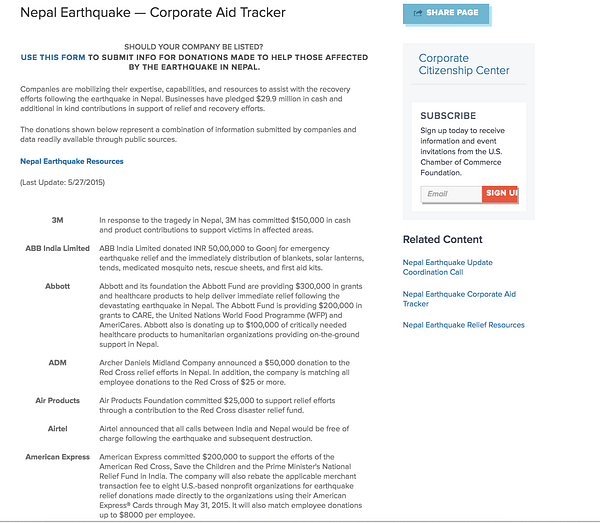Click the Abbott company name

[57, 286]
